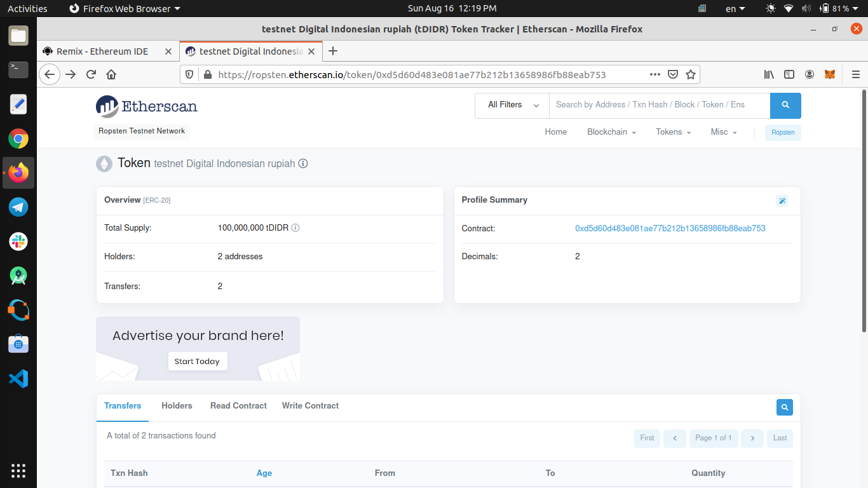Open the Firefox hamburger menu
868x488 pixels.
(x=855, y=74)
